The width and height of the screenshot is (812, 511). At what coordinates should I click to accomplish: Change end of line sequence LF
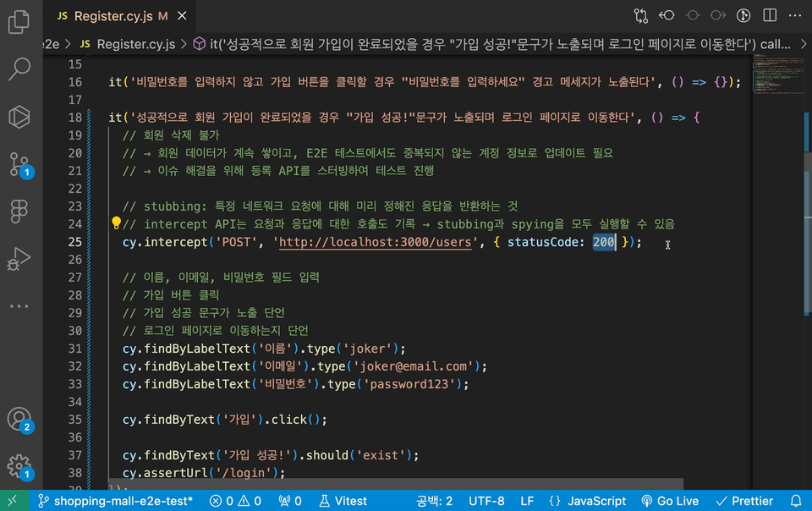(x=527, y=501)
